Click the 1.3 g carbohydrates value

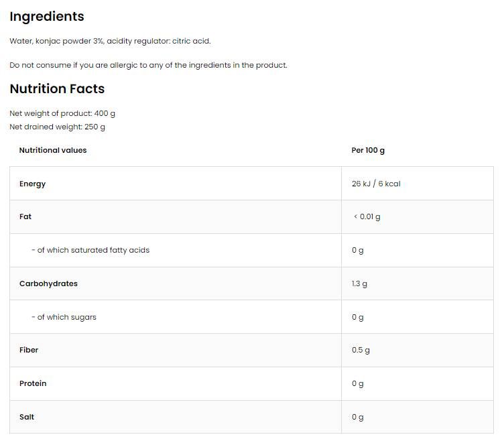click(359, 283)
